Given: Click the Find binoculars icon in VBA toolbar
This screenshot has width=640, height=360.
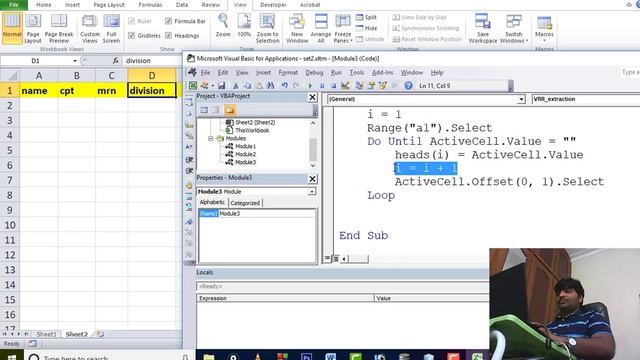Looking at the screenshot, I should point(271,86).
